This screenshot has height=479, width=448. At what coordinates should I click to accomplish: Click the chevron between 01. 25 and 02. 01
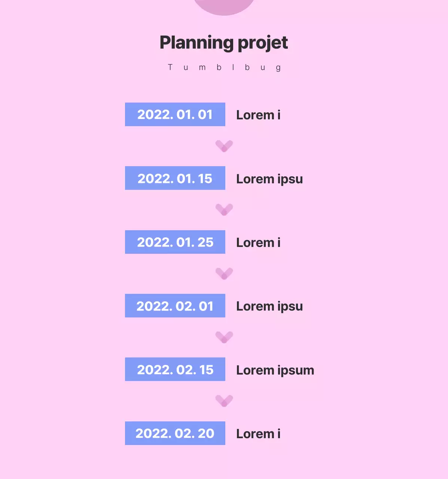(x=224, y=274)
